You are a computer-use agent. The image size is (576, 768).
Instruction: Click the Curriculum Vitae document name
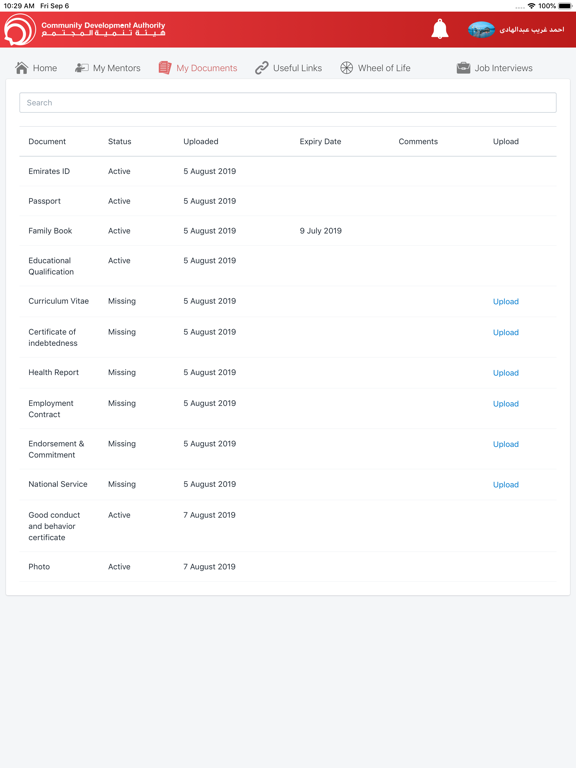(x=58, y=301)
